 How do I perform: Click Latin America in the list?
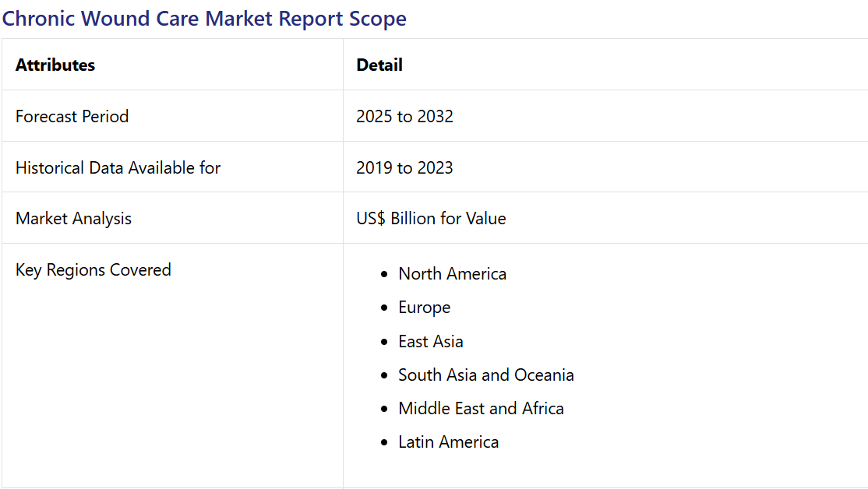[x=448, y=442]
